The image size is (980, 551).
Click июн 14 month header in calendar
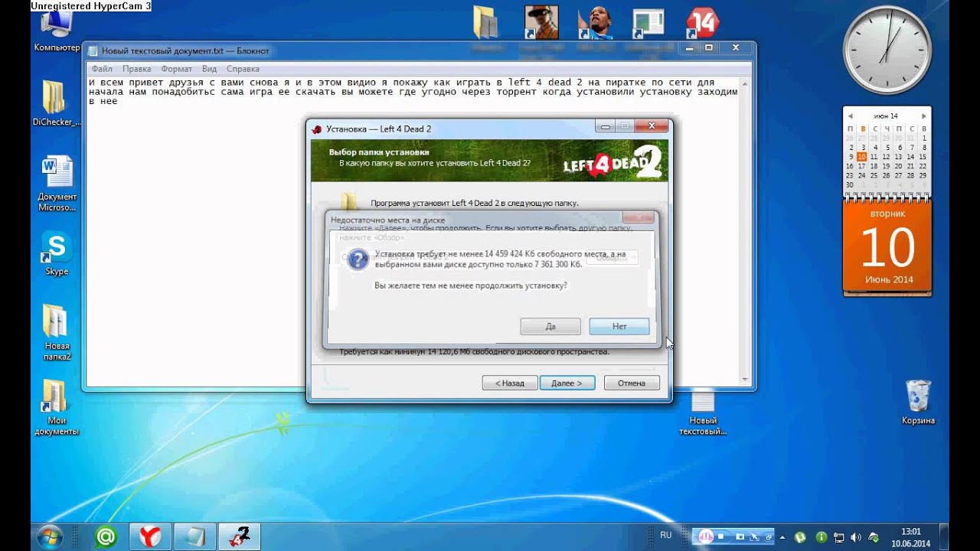tap(887, 116)
